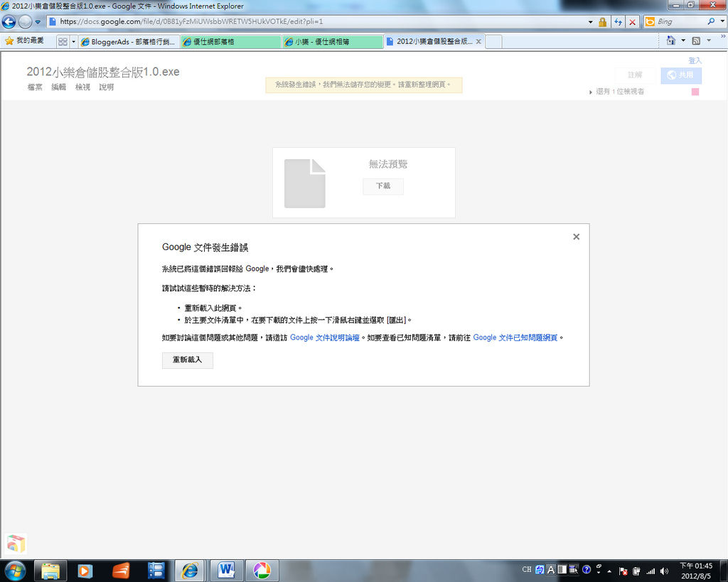728x582 pixels.
Task: Expand the address bar URL history dropdown
Action: 591,22
